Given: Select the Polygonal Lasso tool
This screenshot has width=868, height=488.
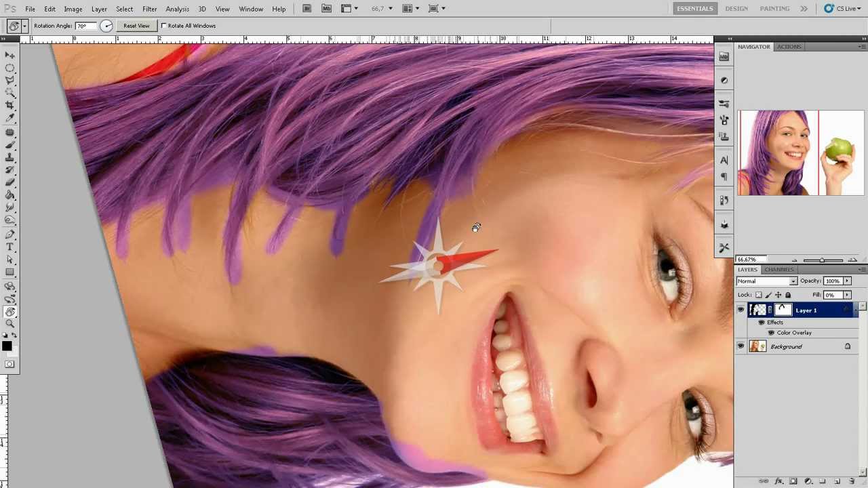Looking at the screenshot, I should (x=9, y=80).
